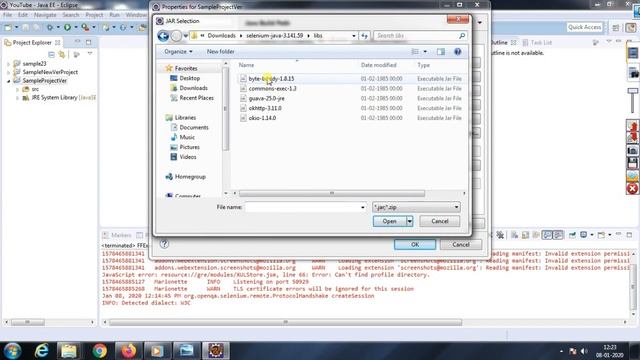
Task: Click the Open button split arrow
Action: click(409, 221)
